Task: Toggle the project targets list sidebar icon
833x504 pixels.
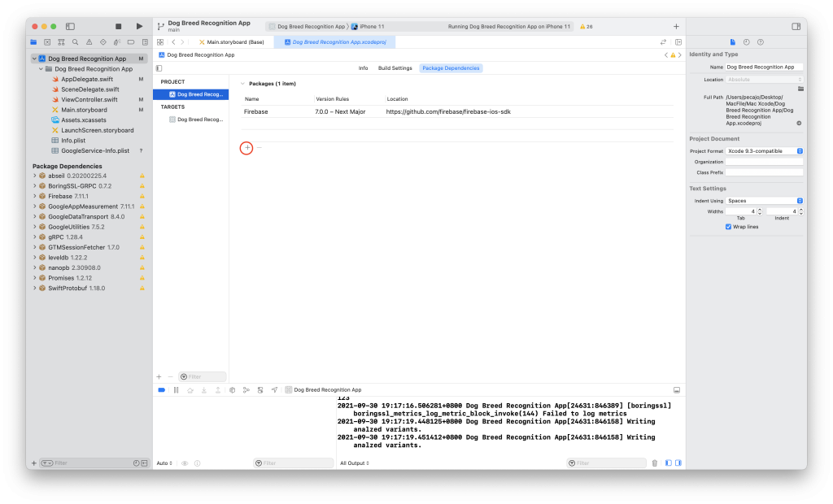Action: pyautogui.click(x=159, y=68)
